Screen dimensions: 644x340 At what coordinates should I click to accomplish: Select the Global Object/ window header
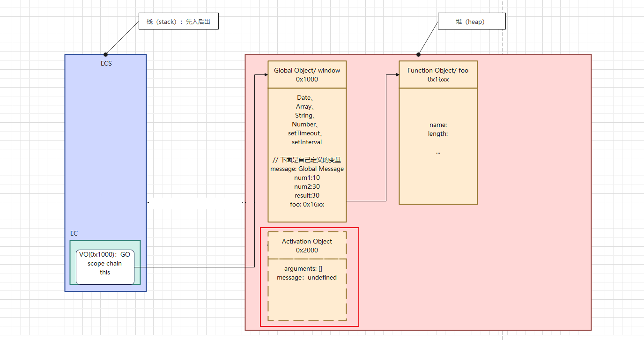point(307,74)
